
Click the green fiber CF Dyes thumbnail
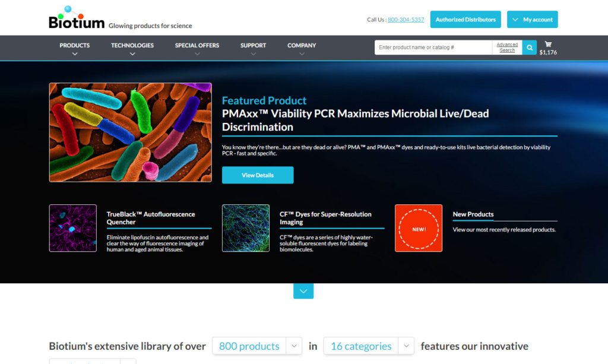click(x=246, y=228)
